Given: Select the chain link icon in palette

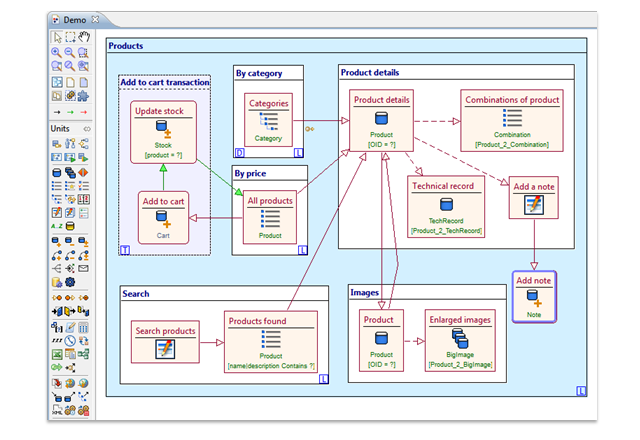Looking at the screenshot, I should point(70,96).
